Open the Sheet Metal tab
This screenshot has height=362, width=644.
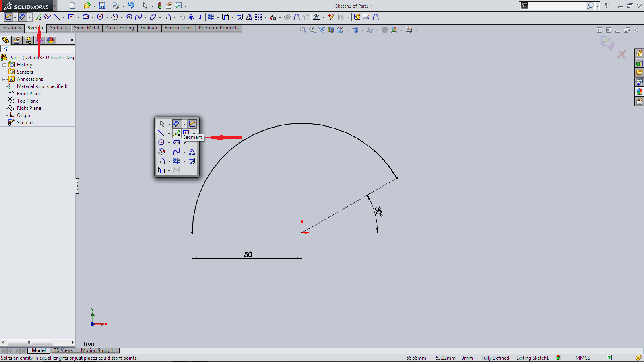[86, 28]
